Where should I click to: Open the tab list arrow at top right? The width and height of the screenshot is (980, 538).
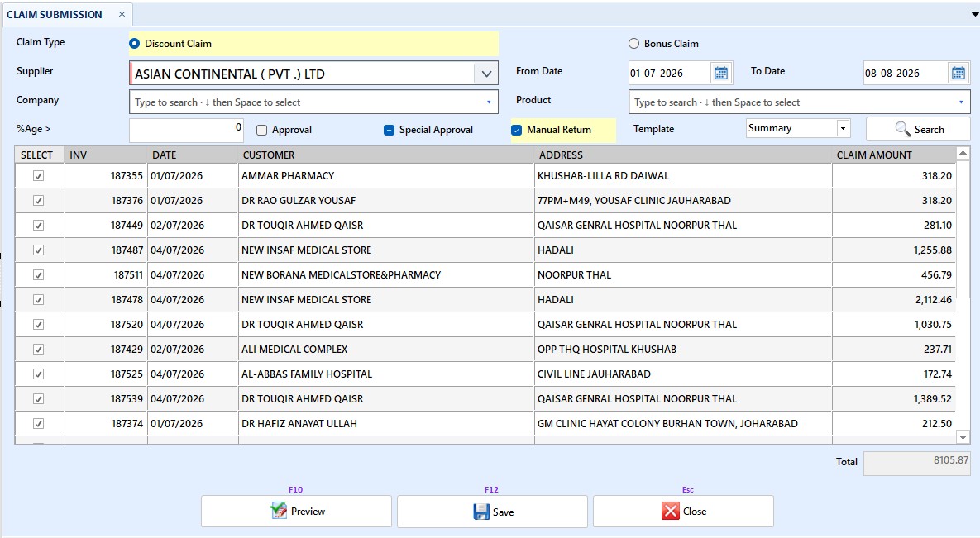pyautogui.click(x=974, y=14)
